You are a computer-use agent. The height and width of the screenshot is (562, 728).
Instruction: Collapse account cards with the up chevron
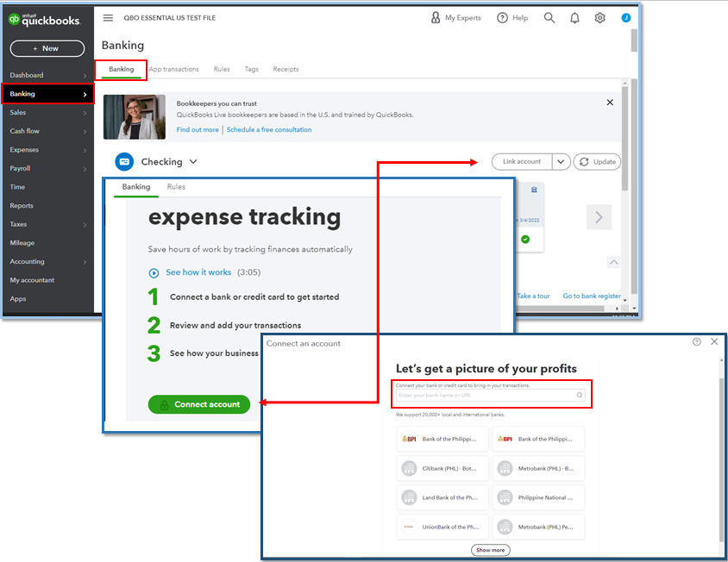(x=613, y=262)
